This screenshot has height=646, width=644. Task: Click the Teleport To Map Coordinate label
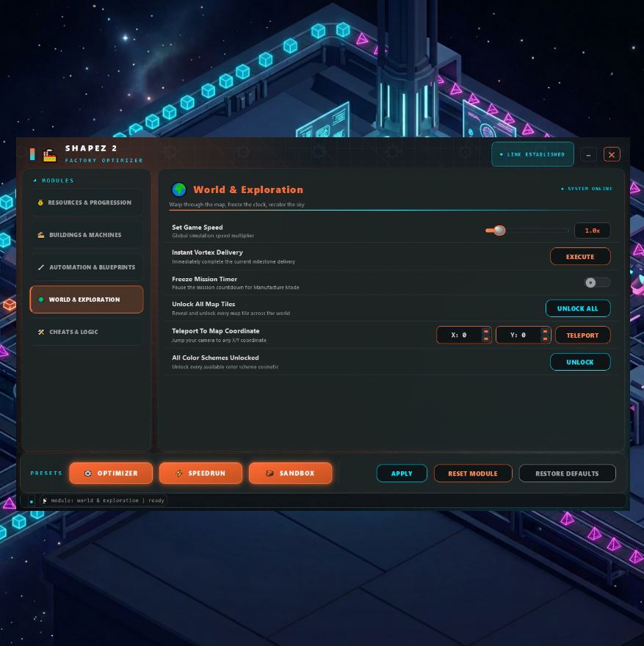tap(215, 331)
